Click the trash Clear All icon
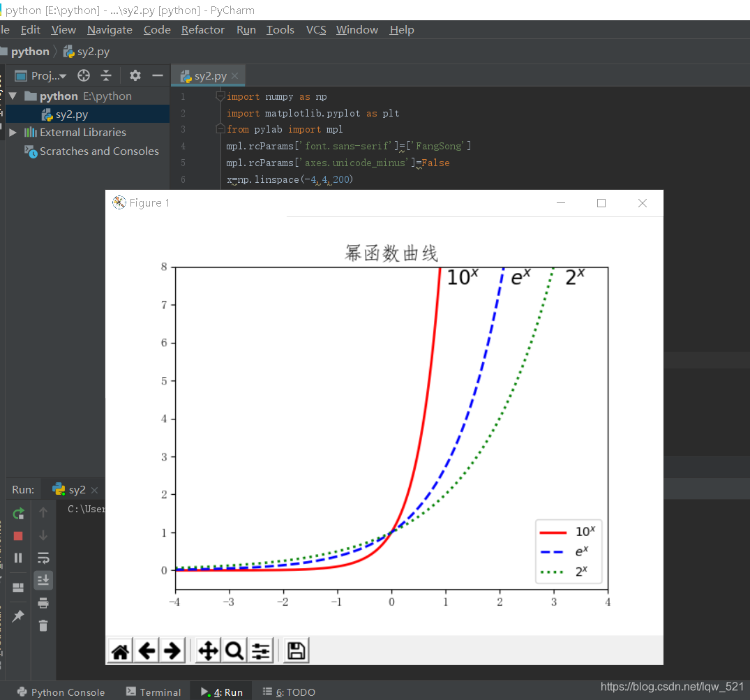This screenshot has width=750, height=700. click(43, 625)
